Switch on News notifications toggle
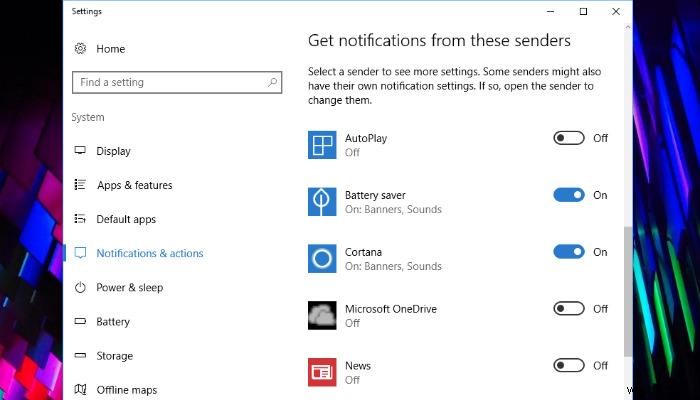Image resolution: width=700 pixels, height=400 pixels. (x=569, y=366)
